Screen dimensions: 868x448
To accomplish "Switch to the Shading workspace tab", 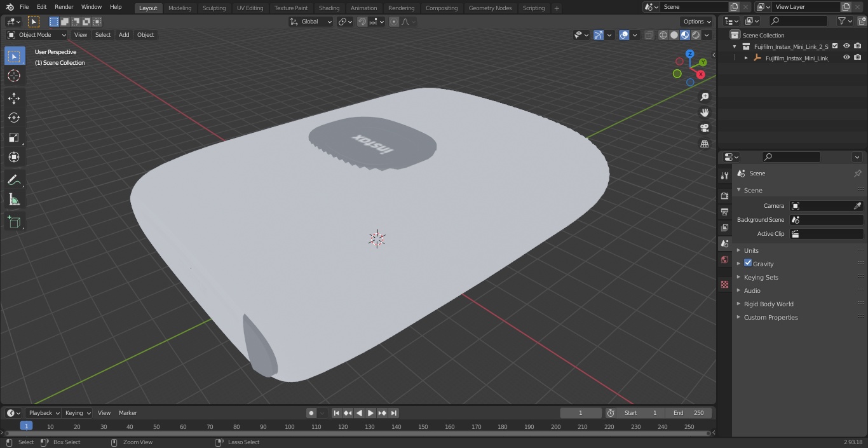I will point(329,8).
